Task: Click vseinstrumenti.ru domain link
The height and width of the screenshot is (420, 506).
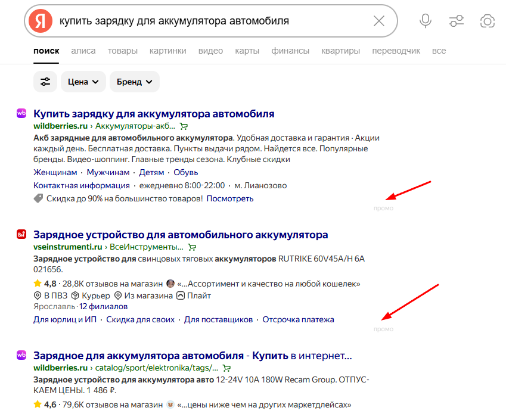Action: [x=68, y=247]
